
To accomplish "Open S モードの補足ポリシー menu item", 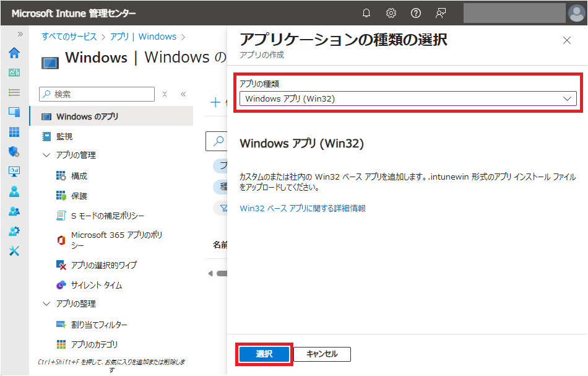I will pyautogui.click(x=108, y=216).
